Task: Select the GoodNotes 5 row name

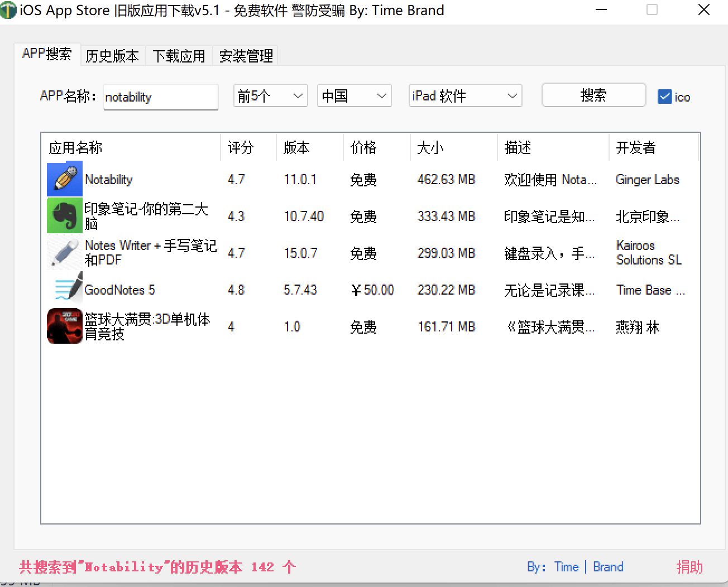Action: tap(119, 290)
